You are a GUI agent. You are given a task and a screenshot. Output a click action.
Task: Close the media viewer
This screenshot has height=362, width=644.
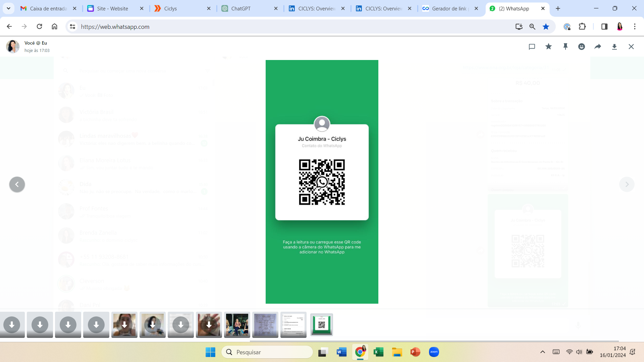631,47
